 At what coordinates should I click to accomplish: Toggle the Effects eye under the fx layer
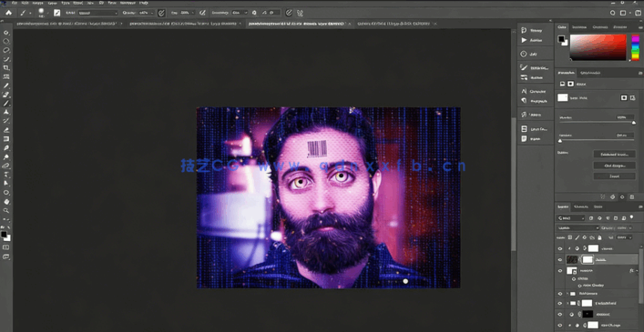[575, 278]
